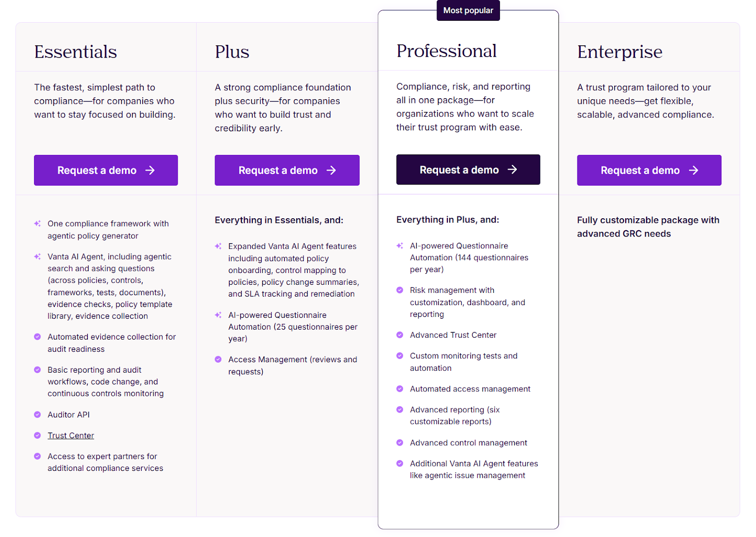Open the Trust Center link
This screenshot has width=756, height=537.
(x=70, y=435)
